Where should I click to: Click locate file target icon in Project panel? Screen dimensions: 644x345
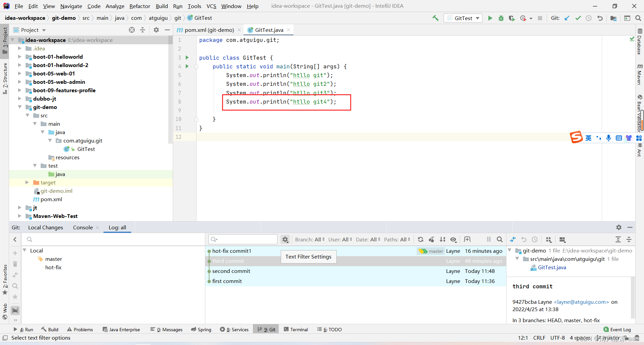click(x=132, y=30)
